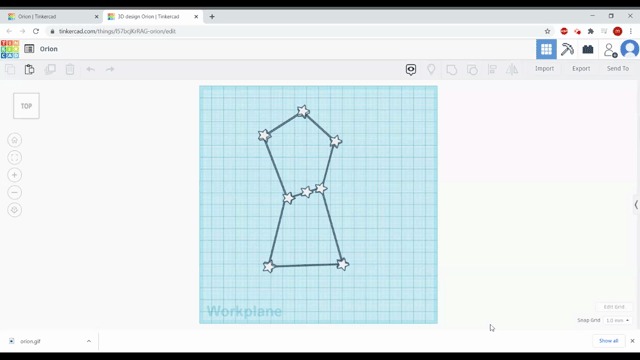Open the Blocks pickaxe mode
This screenshot has height=360, width=640.
click(x=567, y=49)
